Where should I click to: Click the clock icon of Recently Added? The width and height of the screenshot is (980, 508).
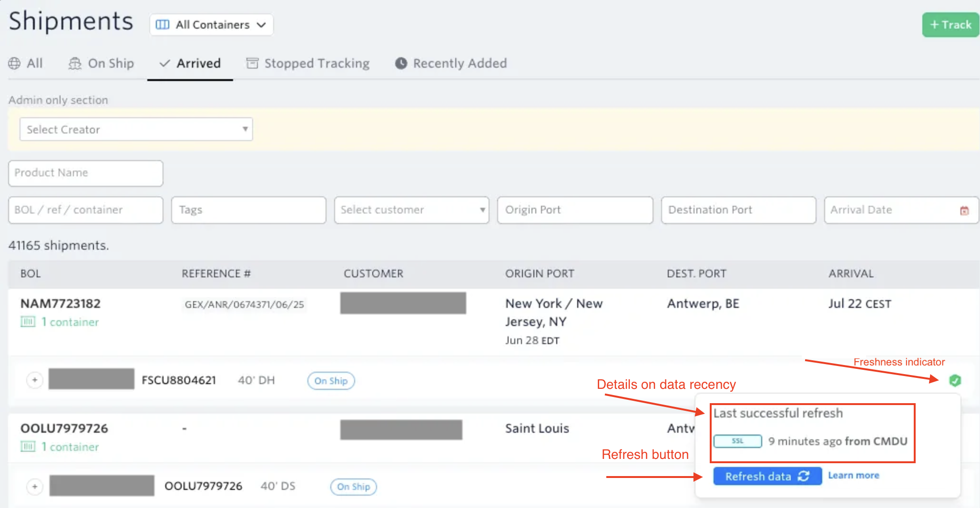pyautogui.click(x=401, y=63)
